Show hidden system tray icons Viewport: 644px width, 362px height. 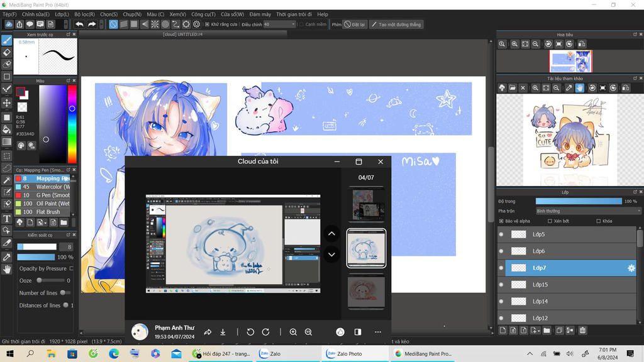pos(530,353)
